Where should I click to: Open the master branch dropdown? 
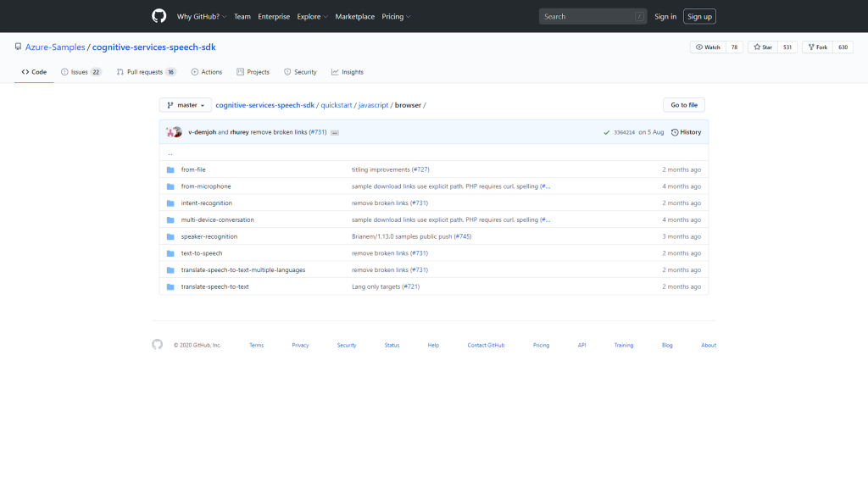[186, 105]
